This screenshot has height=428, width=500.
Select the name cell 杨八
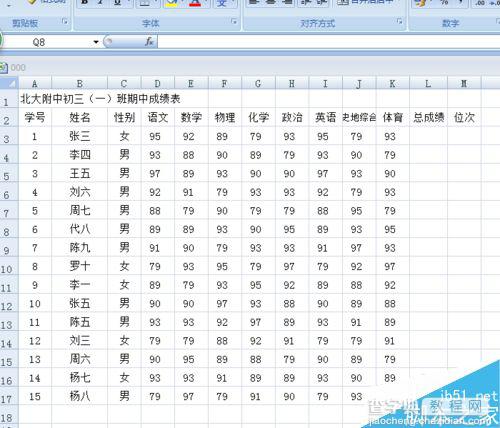pyautogui.click(x=80, y=396)
